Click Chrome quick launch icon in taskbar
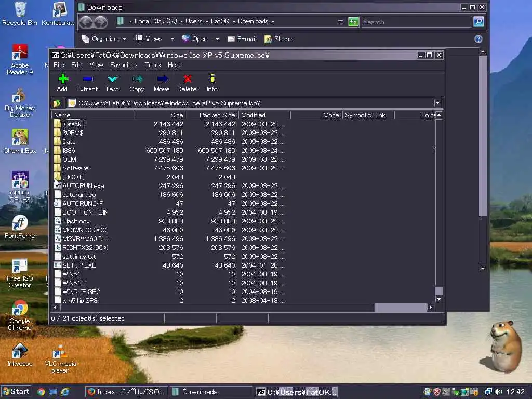Viewport: 532px width, 399px height. (41, 392)
